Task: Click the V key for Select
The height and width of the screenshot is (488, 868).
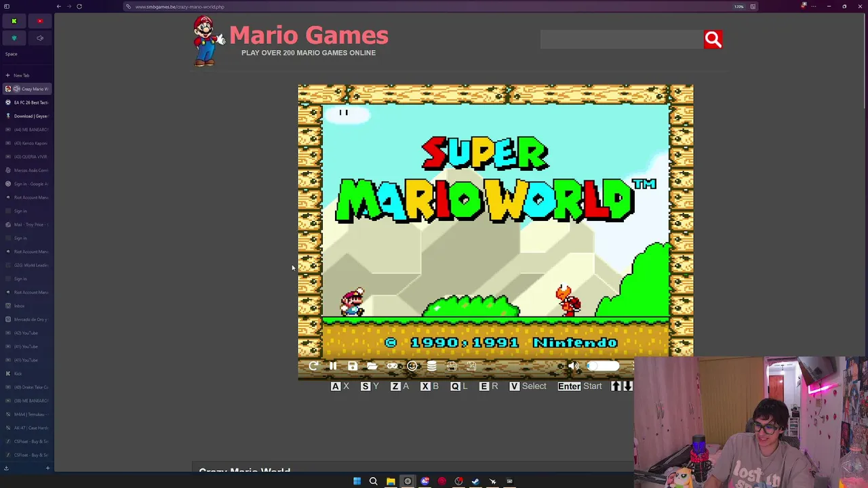Action: [514, 386]
